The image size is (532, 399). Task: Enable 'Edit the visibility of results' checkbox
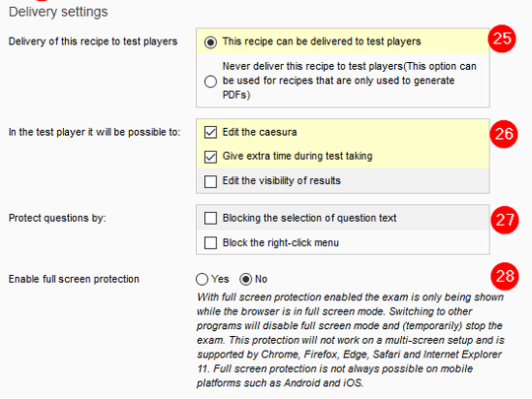coord(211,181)
